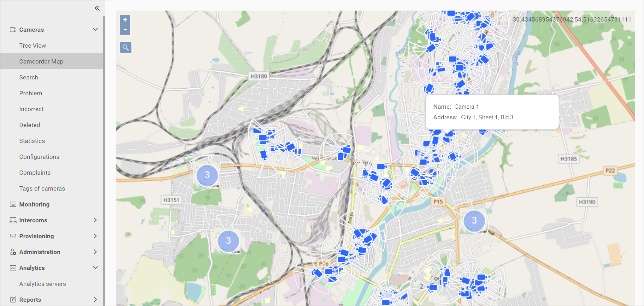Screen dimensions: 644x306
Task: Go to Tags of cameras
Action: tap(42, 188)
